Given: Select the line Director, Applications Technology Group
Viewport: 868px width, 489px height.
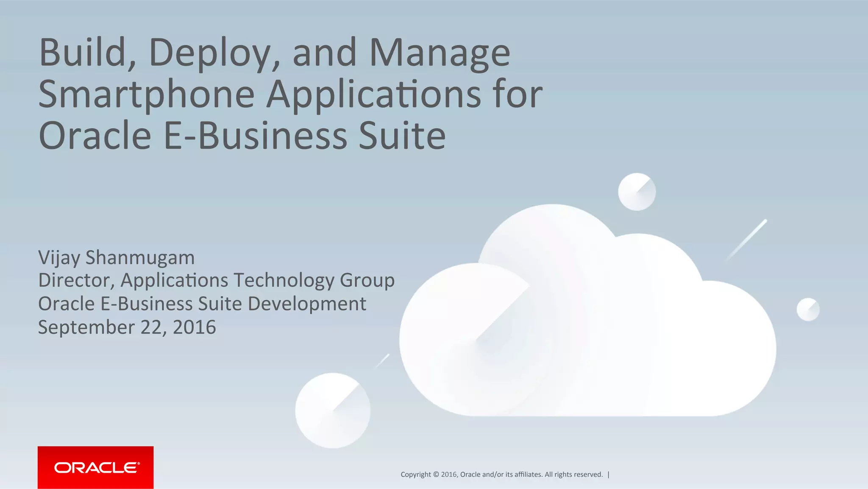Looking at the screenshot, I should (x=217, y=280).
